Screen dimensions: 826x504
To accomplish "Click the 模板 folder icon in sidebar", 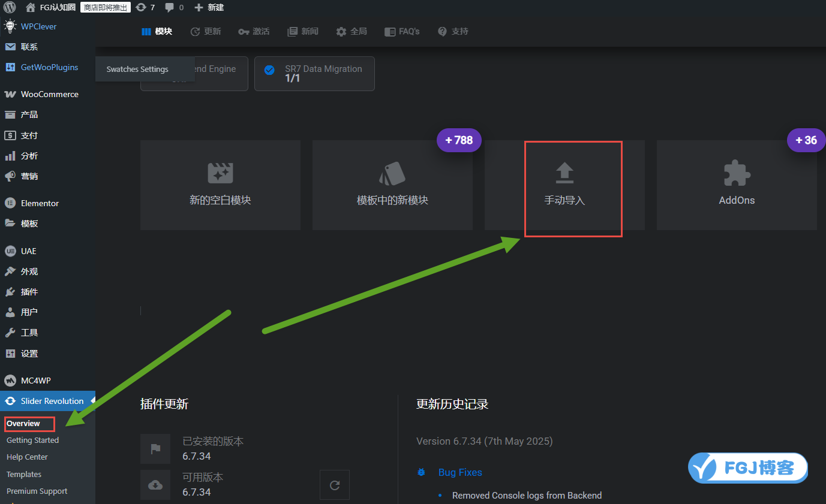I will click(10, 224).
